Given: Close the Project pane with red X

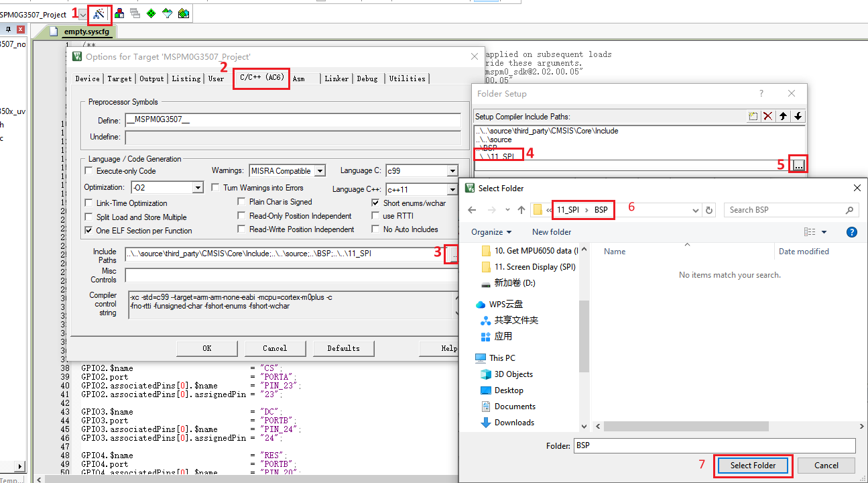Looking at the screenshot, I should point(20,30).
